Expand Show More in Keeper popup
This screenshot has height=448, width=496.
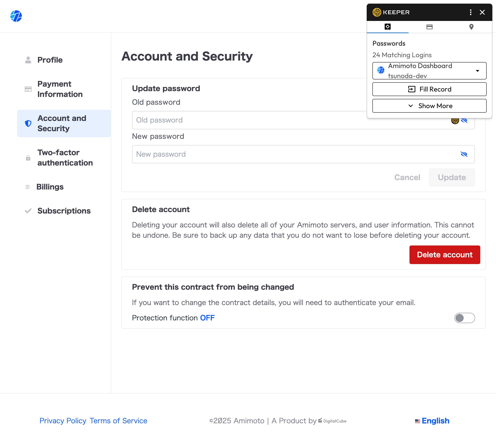pyautogui.click(x=429, y=106)
